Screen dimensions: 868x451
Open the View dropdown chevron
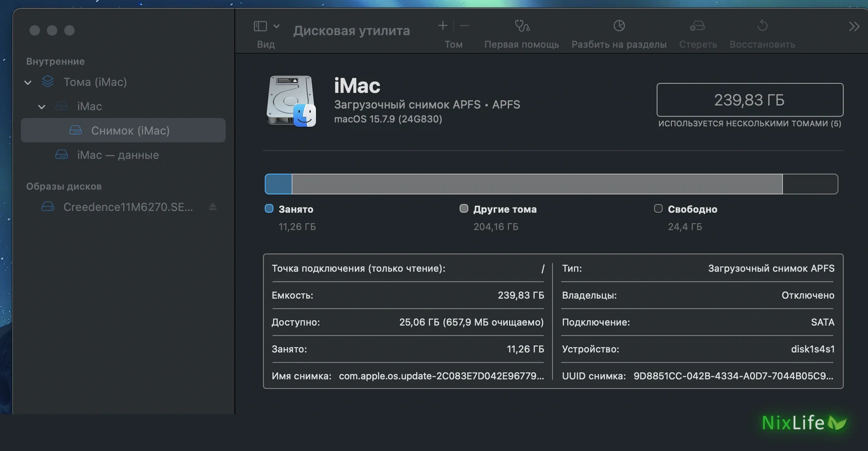[x=276, y=26]
